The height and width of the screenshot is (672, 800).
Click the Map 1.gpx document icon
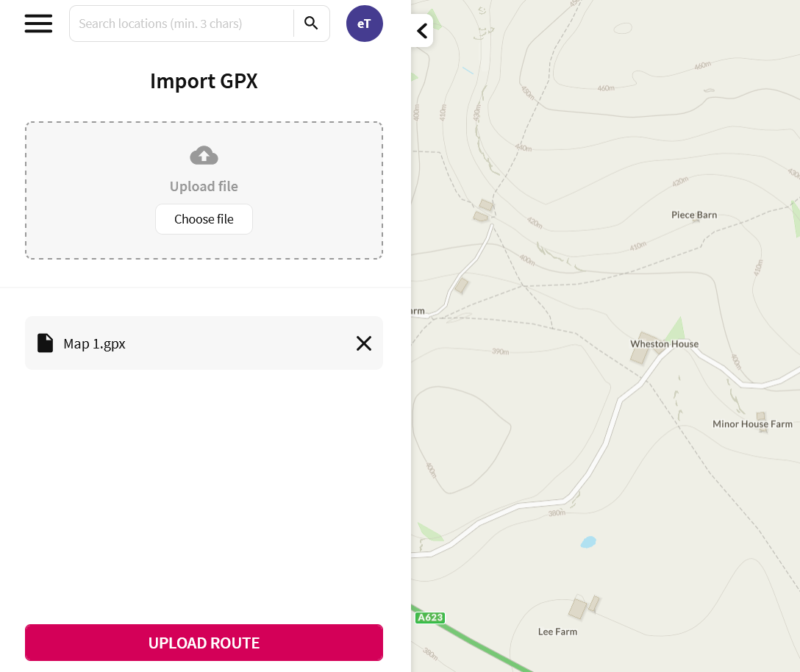[x=46, y=343]
